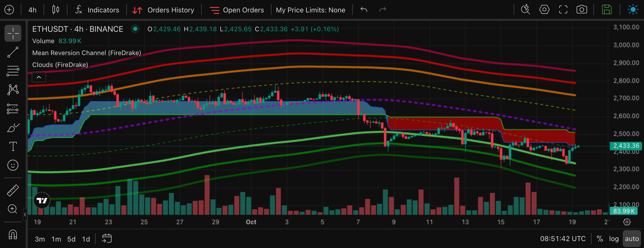Select the trend line tool
The image size is (644, 248).
pos(13,52)
